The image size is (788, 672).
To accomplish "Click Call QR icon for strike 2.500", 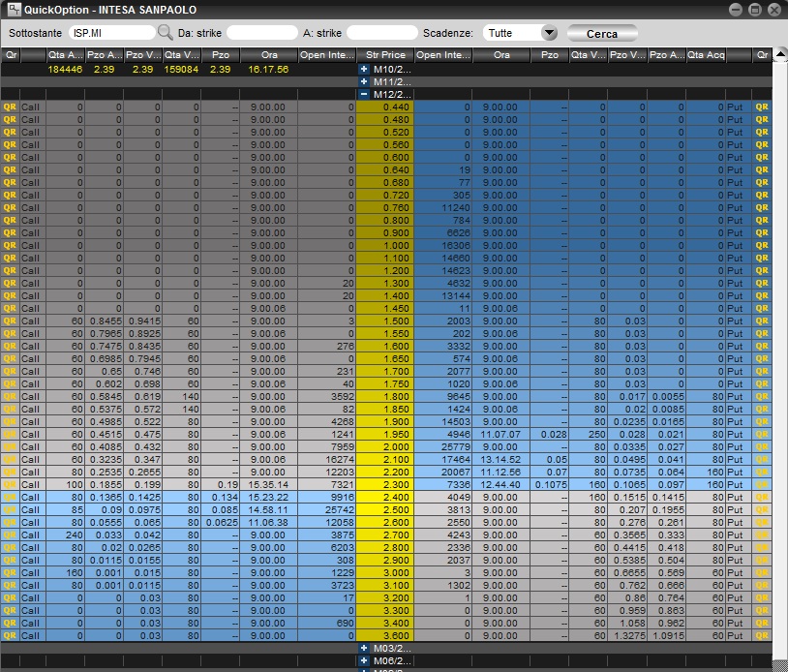I will coord(10,509).
